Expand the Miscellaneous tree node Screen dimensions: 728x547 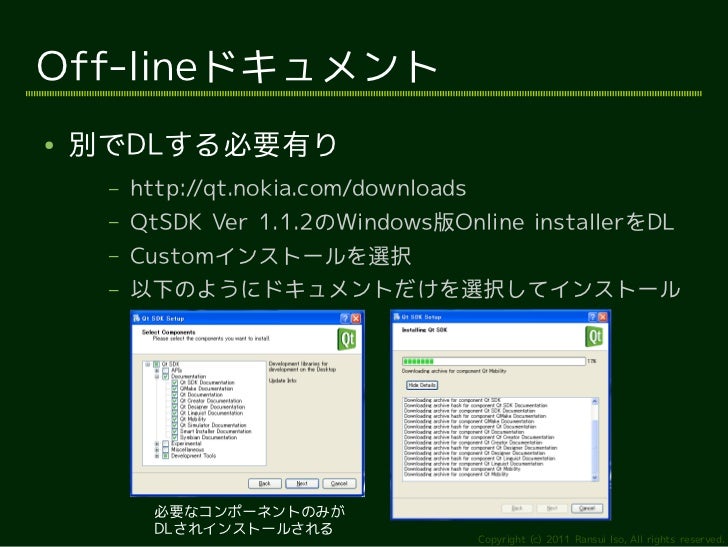[156, 449]
